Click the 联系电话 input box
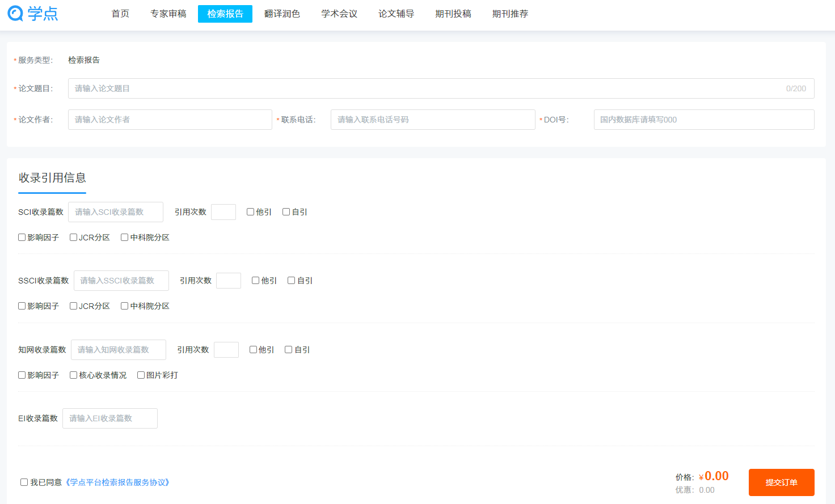 pos(433,120)
